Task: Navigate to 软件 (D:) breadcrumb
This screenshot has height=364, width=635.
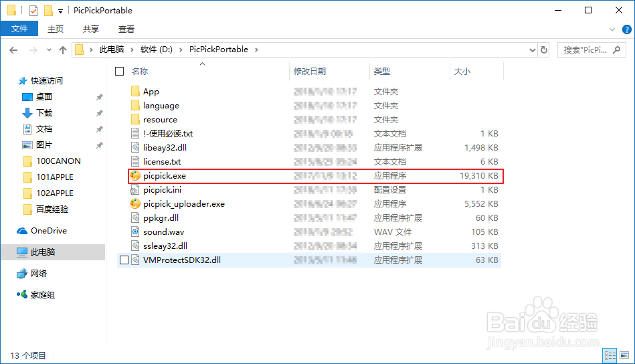Action: pyautogui.click(x=157, y=50)
